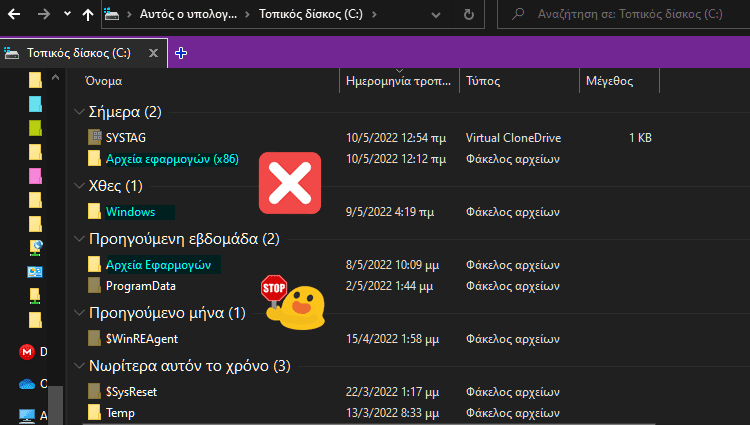Select 'Τοπικός δίσκος (C:)' breadcrumb in address bar
750x425 pixels.
[311, 14]
